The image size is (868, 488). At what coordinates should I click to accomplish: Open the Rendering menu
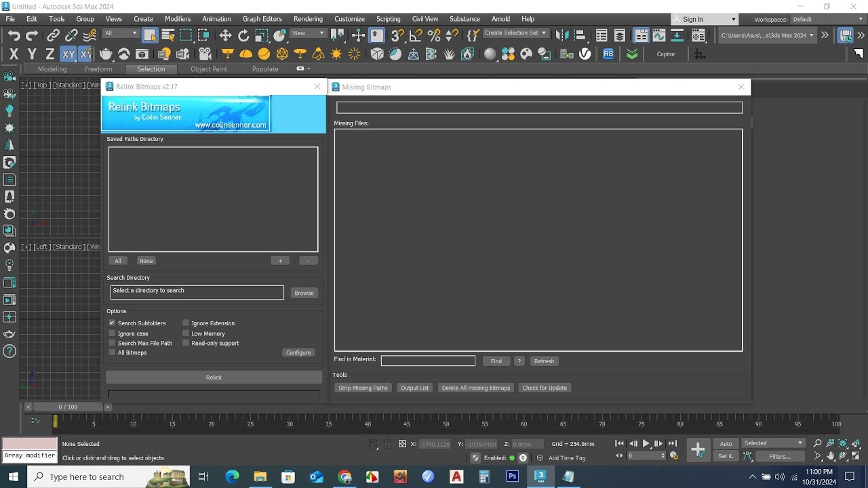point(308,19)
